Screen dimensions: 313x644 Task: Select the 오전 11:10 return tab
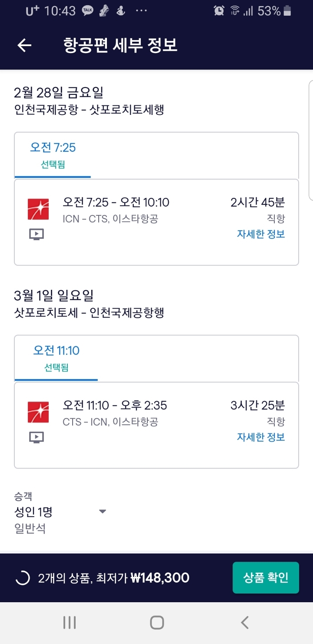click(56, 357)
